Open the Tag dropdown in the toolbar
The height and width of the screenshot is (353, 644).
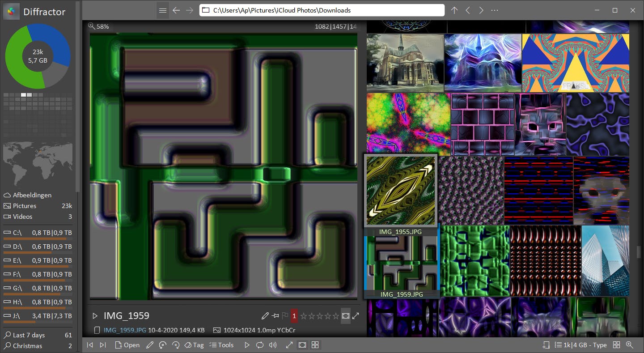click(x=194, y=345)
